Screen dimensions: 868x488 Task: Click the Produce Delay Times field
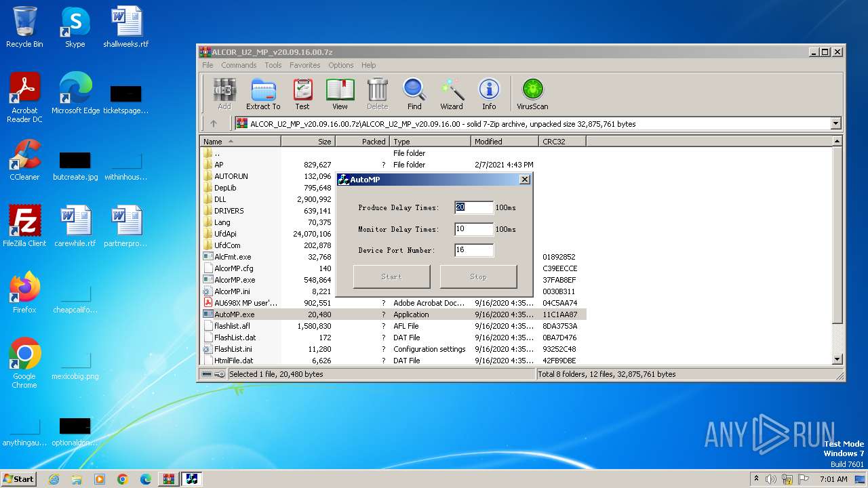pos(474,207)
